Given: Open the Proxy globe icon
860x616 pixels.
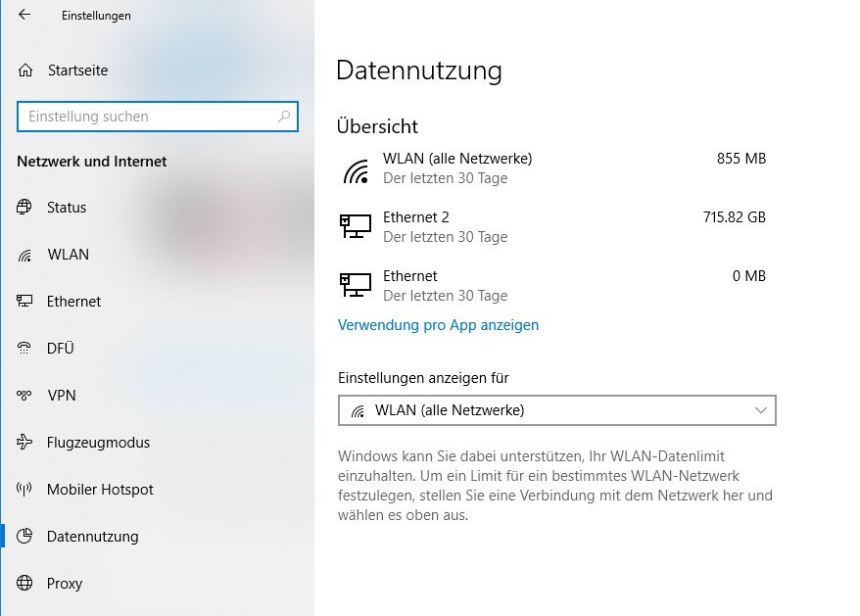Looking at the screenshot, I should pyautogui.click(x=25, y=584).
